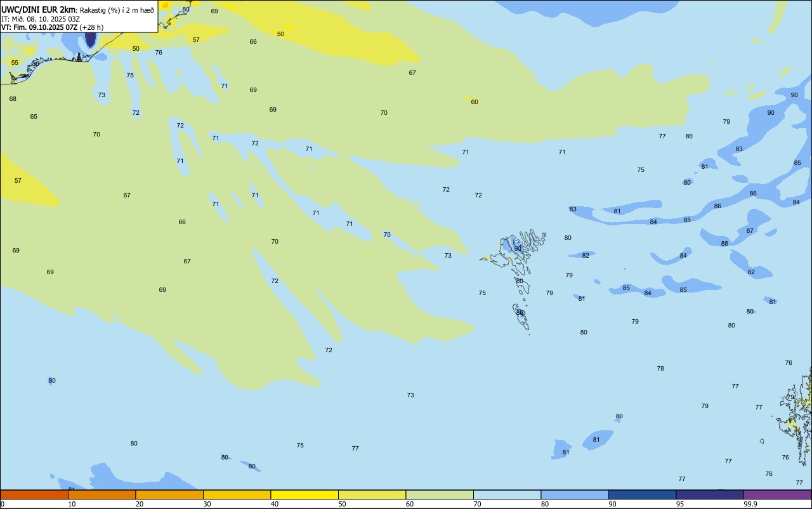Click the "Rakastig (%) í 2 m hæð" label
Screen dimensions: 812x509
tap(117, 10)
